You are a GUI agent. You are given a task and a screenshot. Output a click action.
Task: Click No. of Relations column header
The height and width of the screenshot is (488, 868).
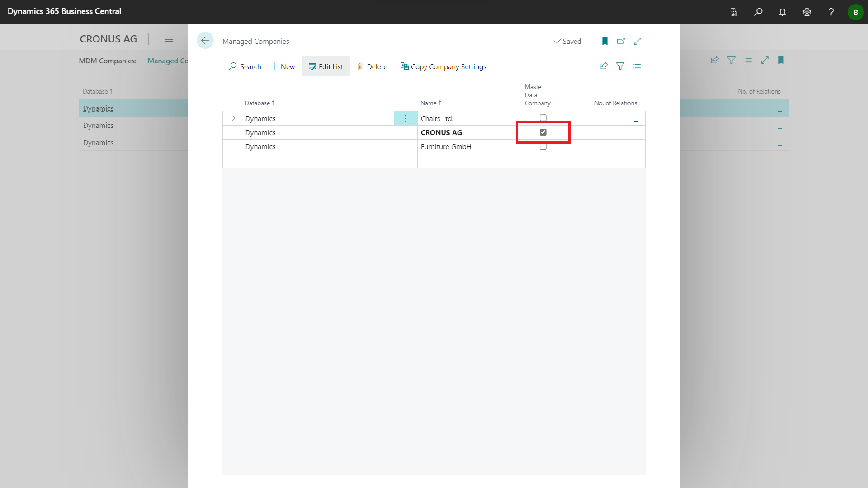615,103
